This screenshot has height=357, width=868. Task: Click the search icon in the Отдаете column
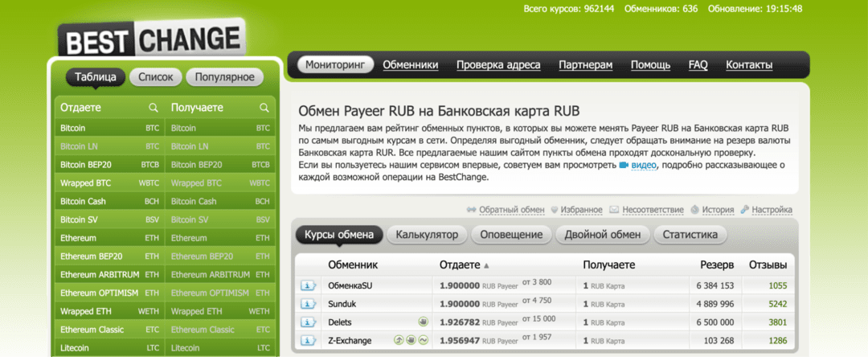coord(154,108)
